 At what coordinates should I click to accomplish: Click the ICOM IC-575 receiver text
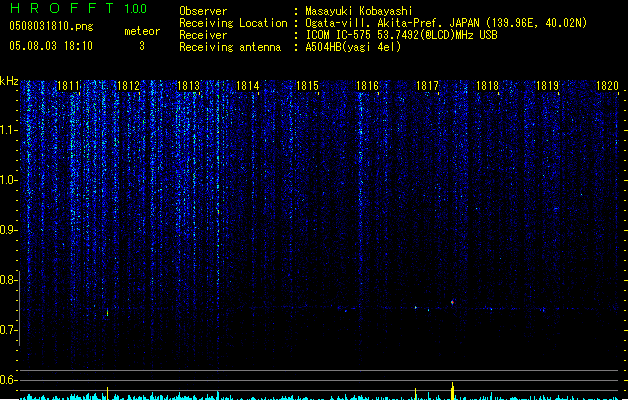(402, 35)
